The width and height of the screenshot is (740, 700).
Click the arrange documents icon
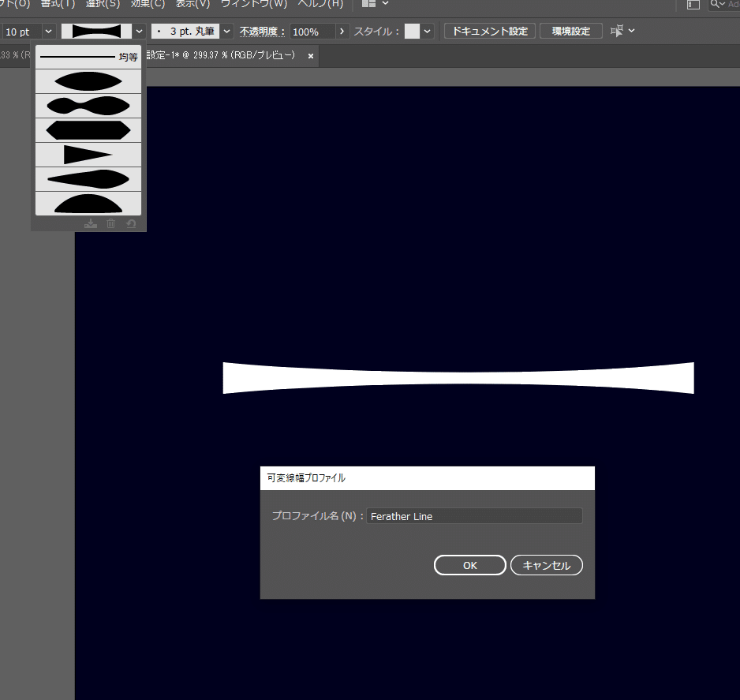[x=368, y=4]
